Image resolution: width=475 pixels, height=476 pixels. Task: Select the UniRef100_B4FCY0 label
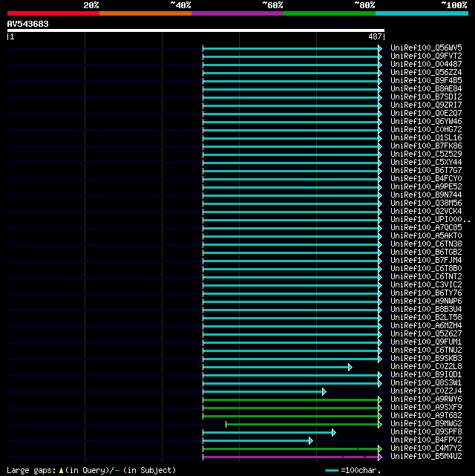(426, 178)
